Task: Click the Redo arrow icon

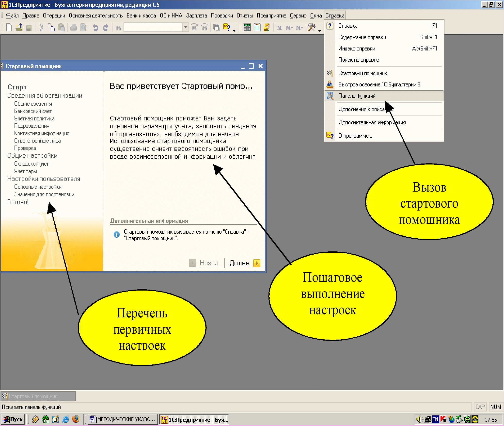Action: [x=106, y=27]
